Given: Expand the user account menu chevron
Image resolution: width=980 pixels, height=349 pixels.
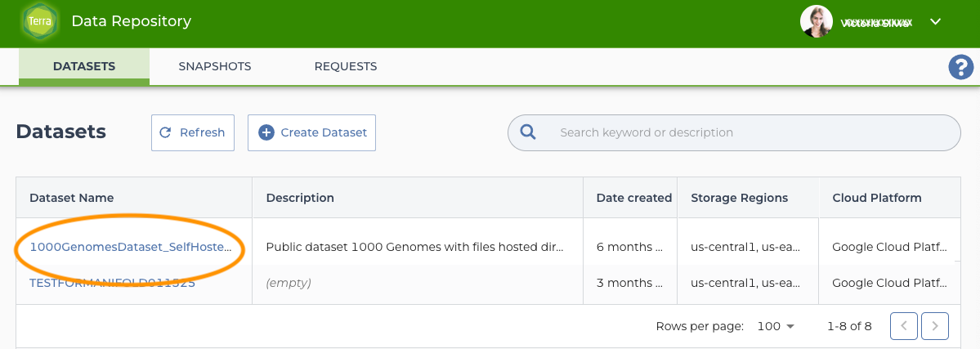Looking at the screenshot, I should click(x=936, y=22).
